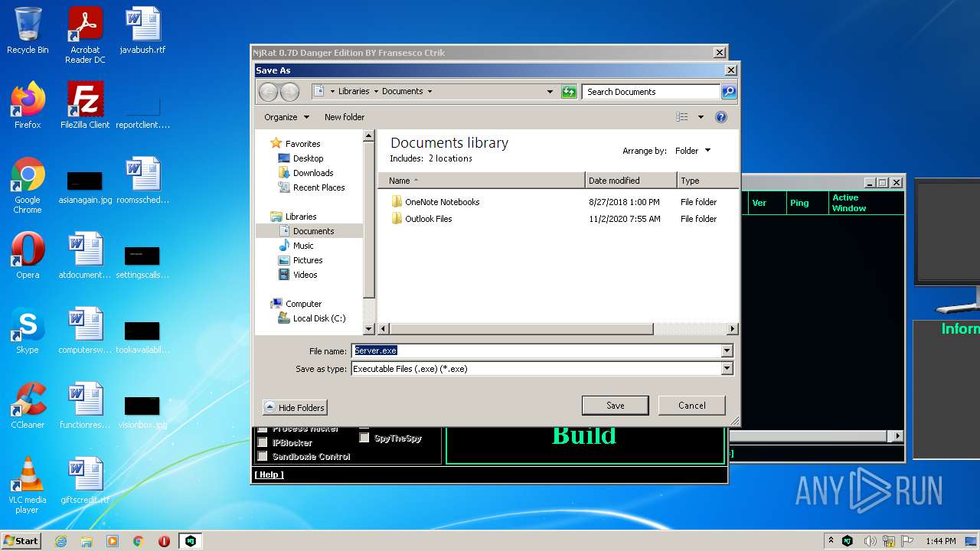
Task: Sort by Date modified column
Action: 632,181
